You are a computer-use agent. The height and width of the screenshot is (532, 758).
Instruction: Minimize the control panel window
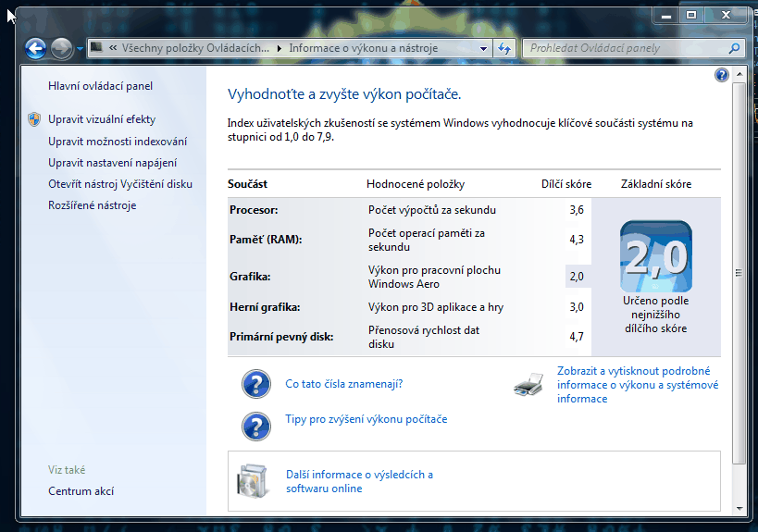coord(666,16)
